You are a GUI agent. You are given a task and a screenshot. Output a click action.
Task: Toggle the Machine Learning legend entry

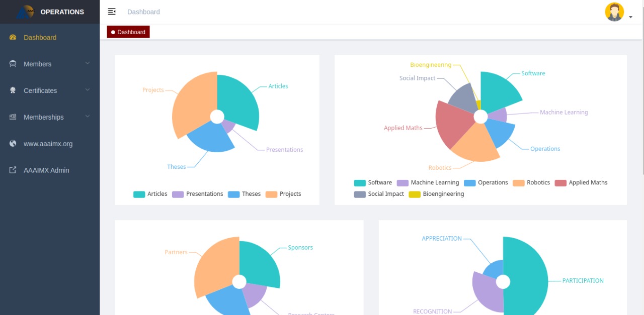[x=428, y=183]
